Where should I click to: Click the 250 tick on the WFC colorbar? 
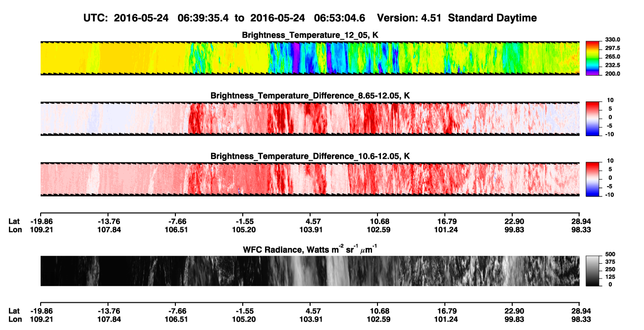610,270
